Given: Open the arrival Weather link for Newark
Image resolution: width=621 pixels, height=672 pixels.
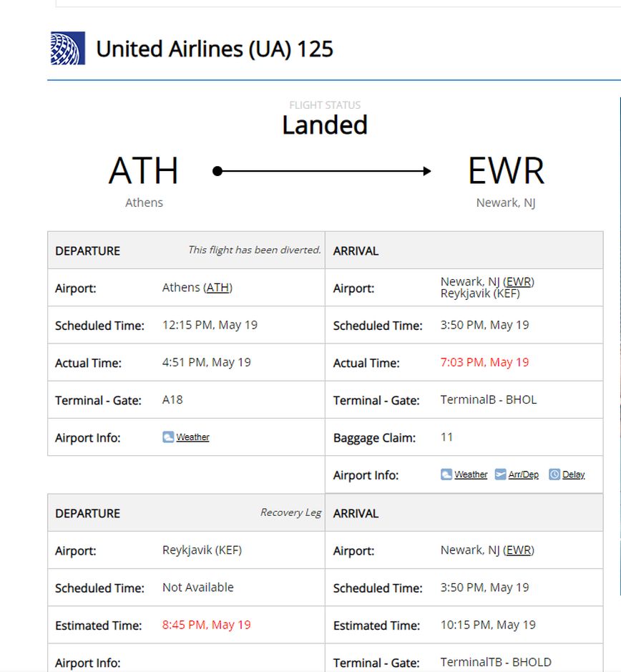Looking at the screenshot, I should pyautogui.click(x=471, y=474).
